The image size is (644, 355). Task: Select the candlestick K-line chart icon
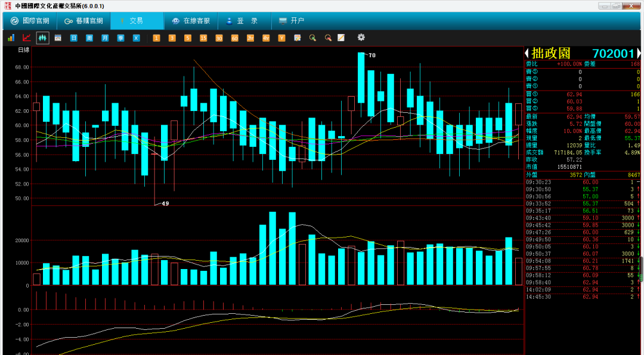pyautogui.click(x=42, y=38)
